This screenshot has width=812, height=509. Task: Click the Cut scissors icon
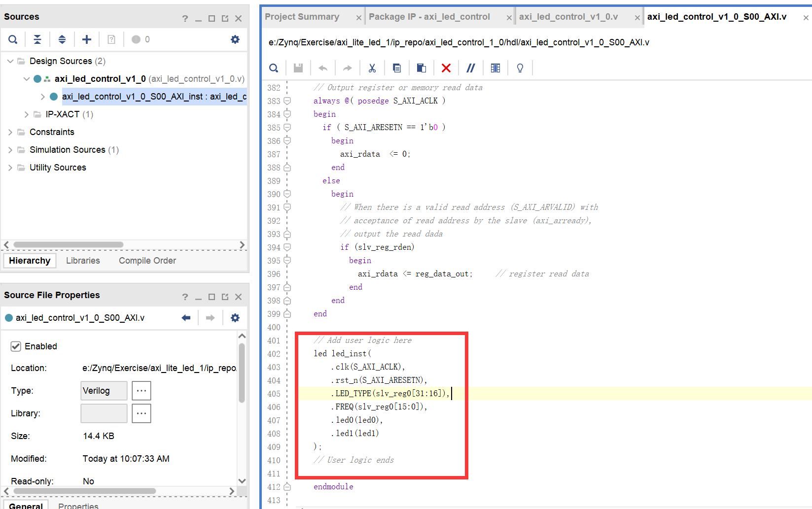[372, 68]
